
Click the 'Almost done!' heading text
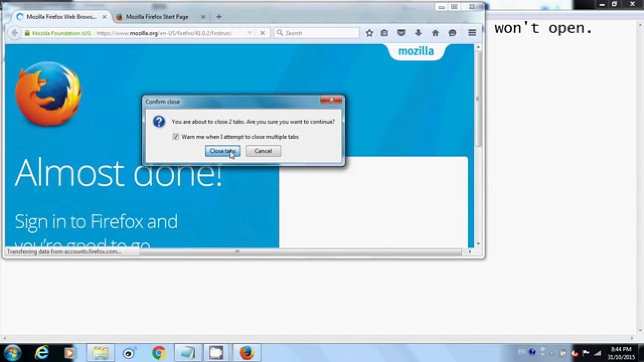point(119,172)
